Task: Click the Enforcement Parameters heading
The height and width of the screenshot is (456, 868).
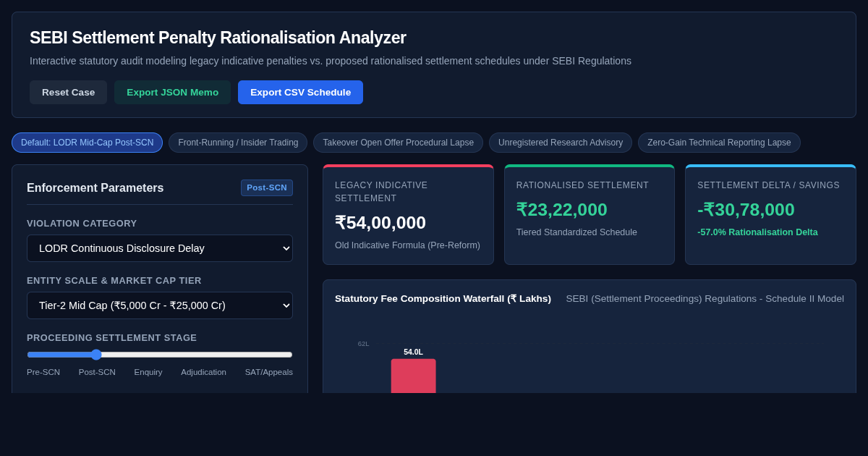Action: pos(95,188)
